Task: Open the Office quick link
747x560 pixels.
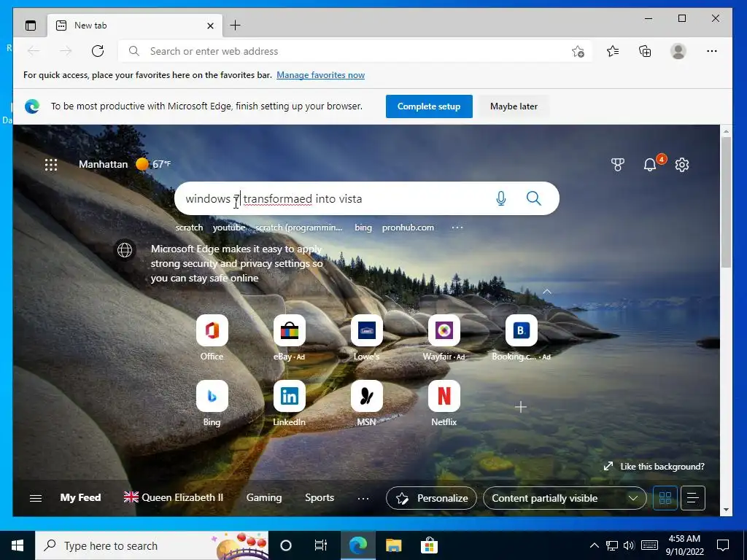Action: [212, 337]
